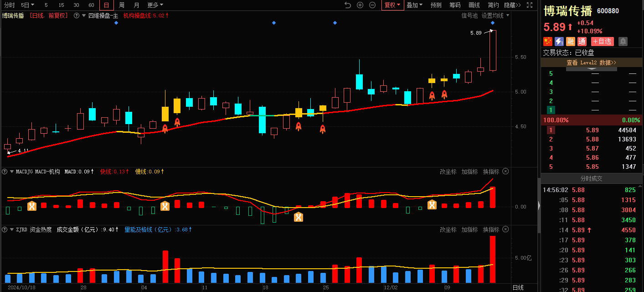Close the MACD indicator panel
644x292 pixels.
click(505, 172)
